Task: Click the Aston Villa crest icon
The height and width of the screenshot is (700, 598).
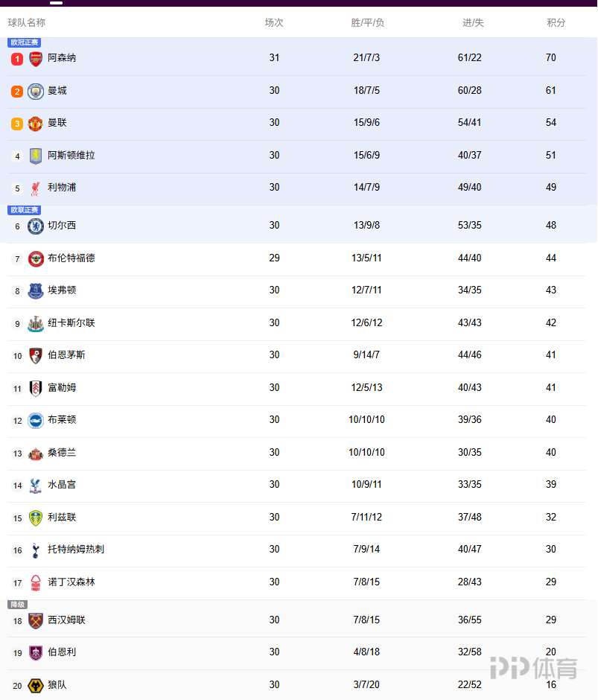Action: [36, 156]
